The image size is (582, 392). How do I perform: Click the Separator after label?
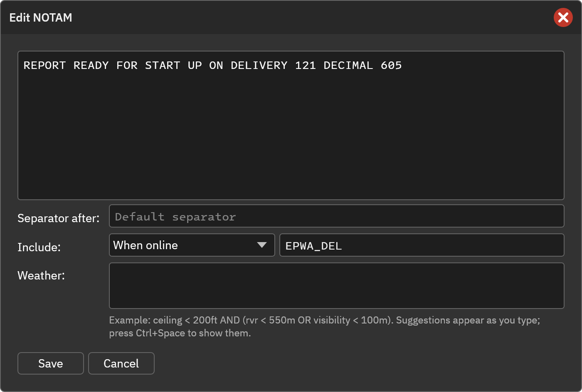click(59, 218)
